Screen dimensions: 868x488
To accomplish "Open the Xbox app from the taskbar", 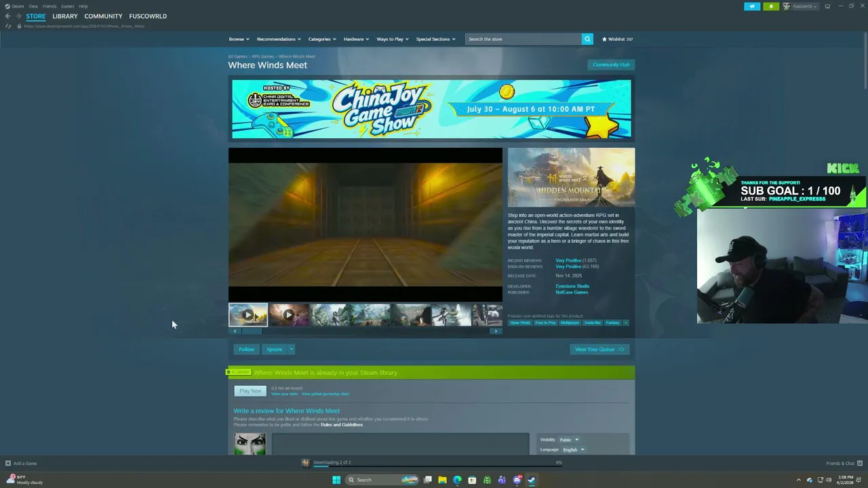I will tap(487, 480).
